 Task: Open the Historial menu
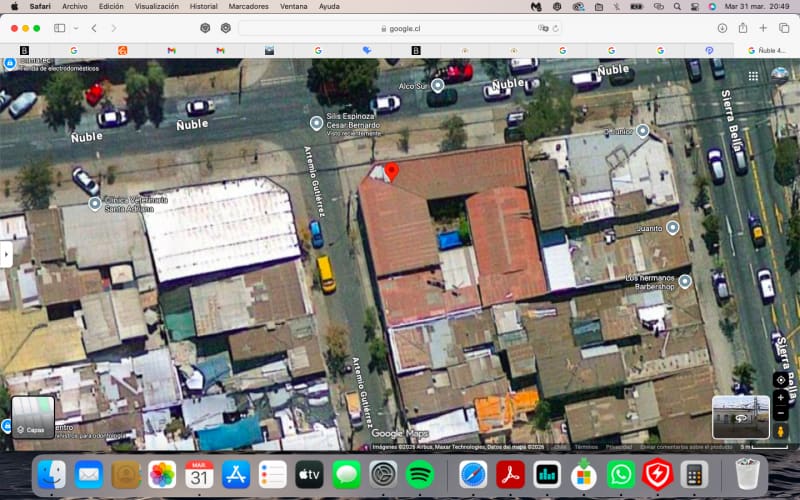[204, 6]
